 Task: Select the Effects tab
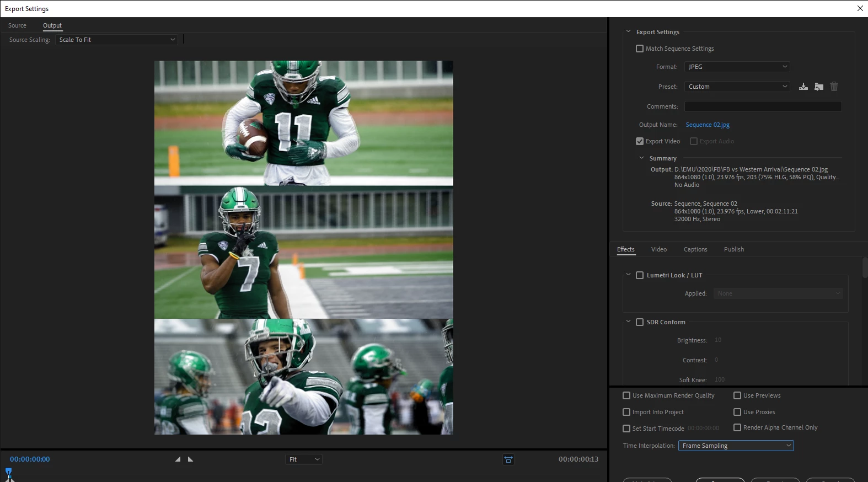pos(626,249)
